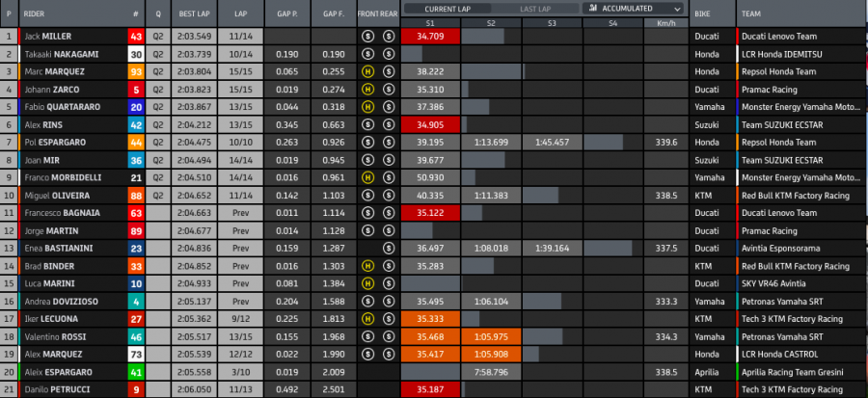Image resolution: width=868 pixels, height=398 pixels.
Task: Click Dovizioso's front soft tyre icon
Action: [366, 302]
